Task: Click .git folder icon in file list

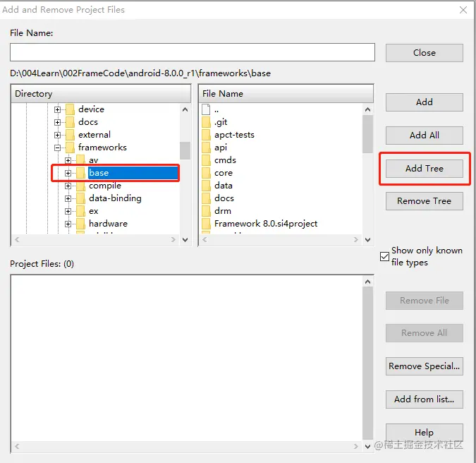Action: [x=206, y=122]
